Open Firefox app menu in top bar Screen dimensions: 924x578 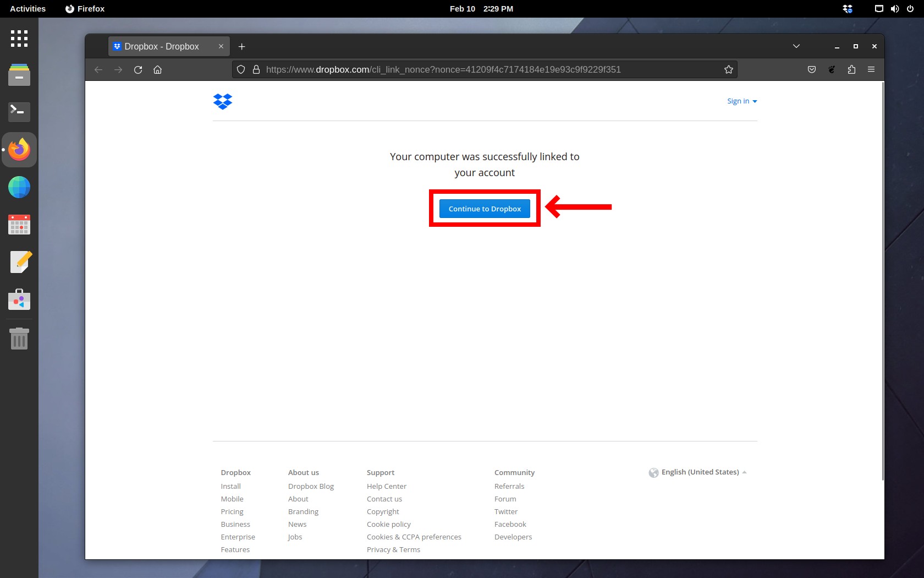coord(85,9)
